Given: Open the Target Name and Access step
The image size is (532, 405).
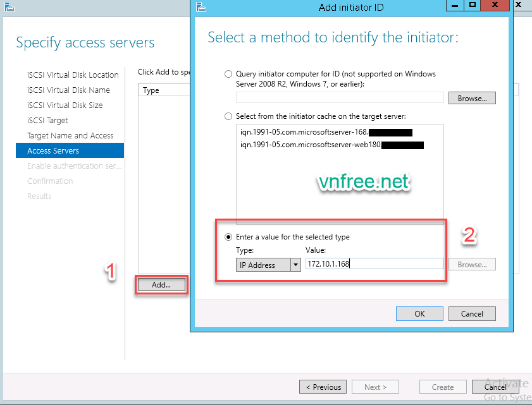Looking at the screenshot, I should (70, 136).
